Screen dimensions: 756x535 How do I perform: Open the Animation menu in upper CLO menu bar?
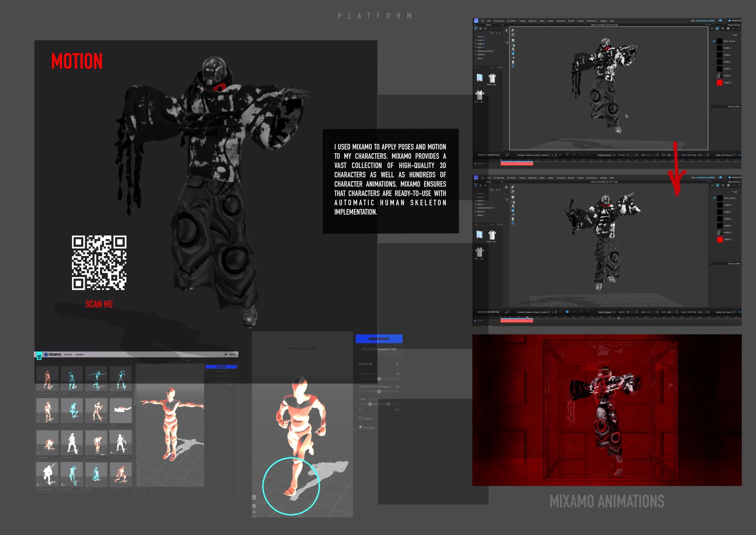560,21
